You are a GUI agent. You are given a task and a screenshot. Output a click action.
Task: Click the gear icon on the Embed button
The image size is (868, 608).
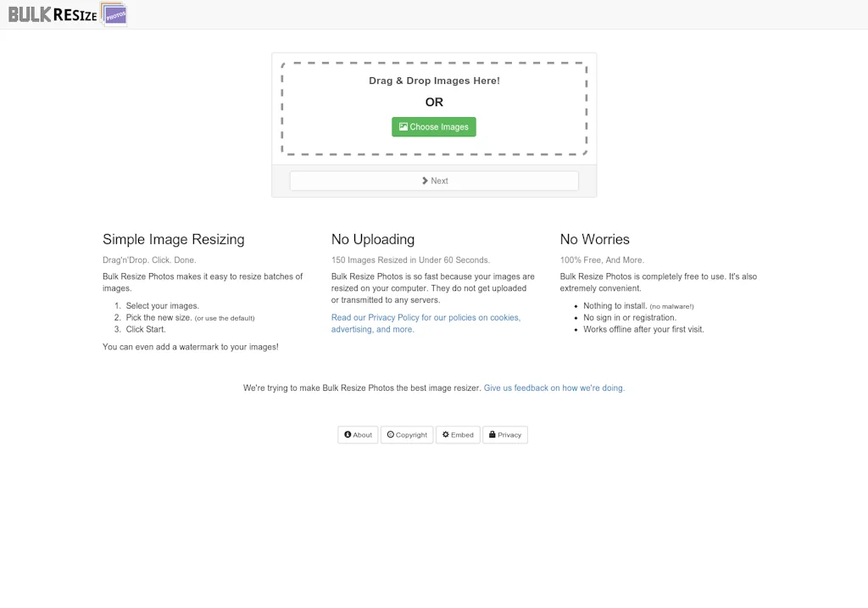(446, 434)
